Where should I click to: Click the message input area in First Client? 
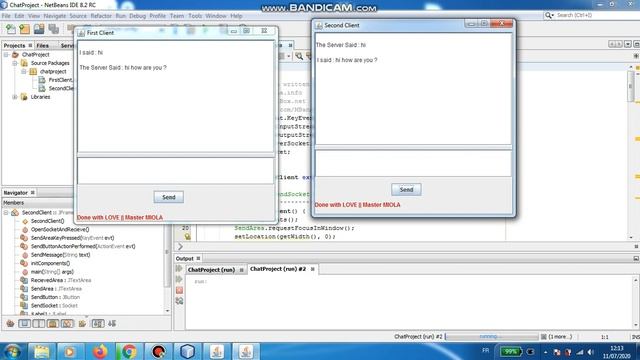point(176,171)
